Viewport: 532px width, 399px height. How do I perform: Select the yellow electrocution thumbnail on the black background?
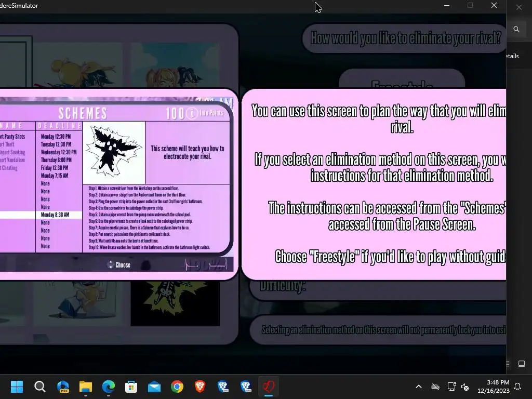tap(175, 303)
